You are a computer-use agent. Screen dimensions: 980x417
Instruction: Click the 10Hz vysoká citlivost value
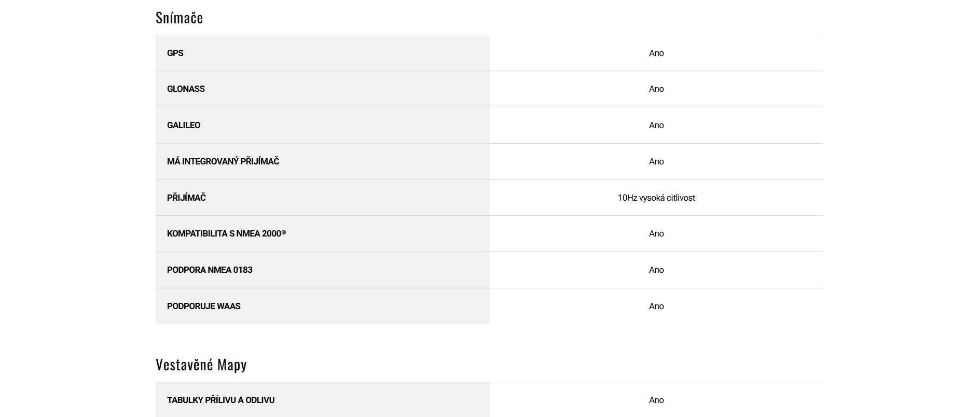coord(656,198)
